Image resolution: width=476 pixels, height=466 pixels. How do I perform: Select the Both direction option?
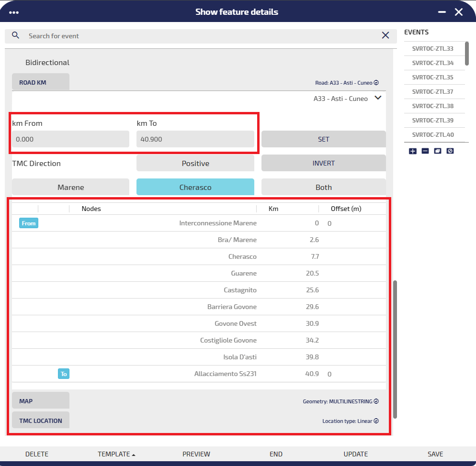pos(323,187)
